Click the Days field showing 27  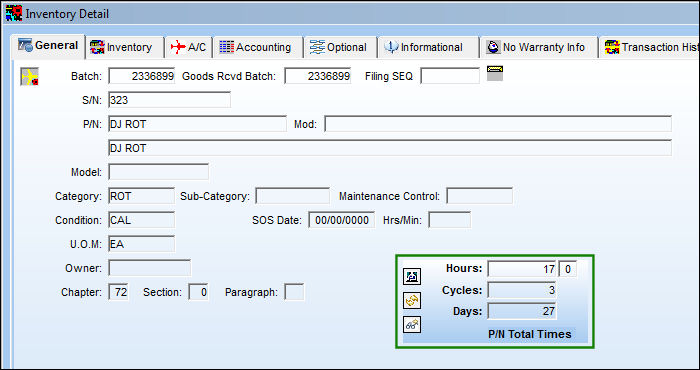click(x=521, y=311)
